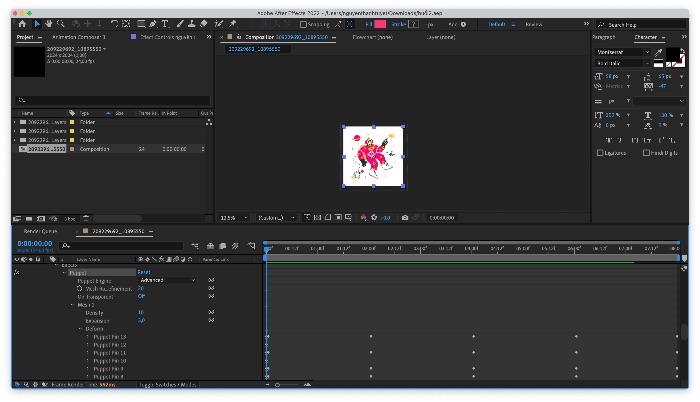
Task: Switch to the Paragraph panel tab
Action: coord(604,37)
